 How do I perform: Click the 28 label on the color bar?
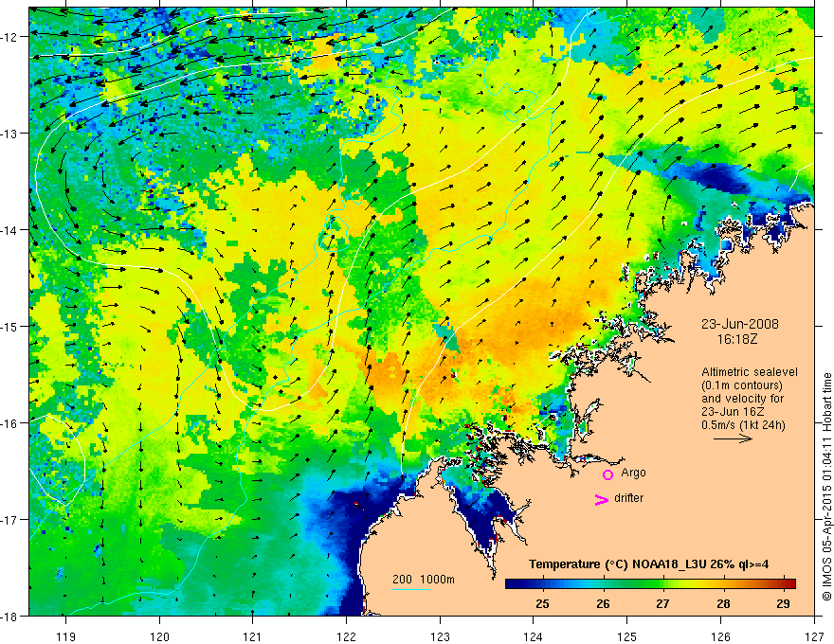click(x=723, y=603)
